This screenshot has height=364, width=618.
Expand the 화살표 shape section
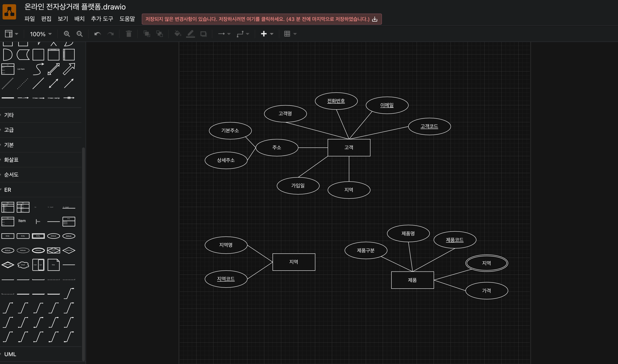pyautogui.click(x=41, y=160)
